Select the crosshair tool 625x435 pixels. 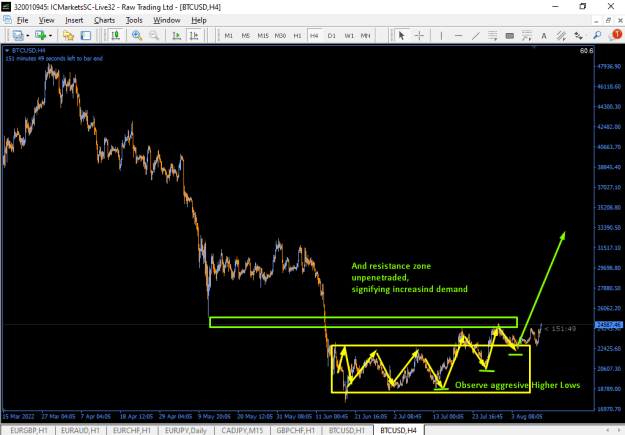pos(419,35)
